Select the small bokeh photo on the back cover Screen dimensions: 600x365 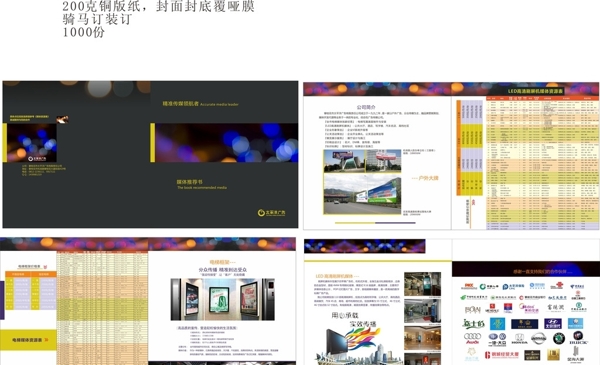coord(32,143)
